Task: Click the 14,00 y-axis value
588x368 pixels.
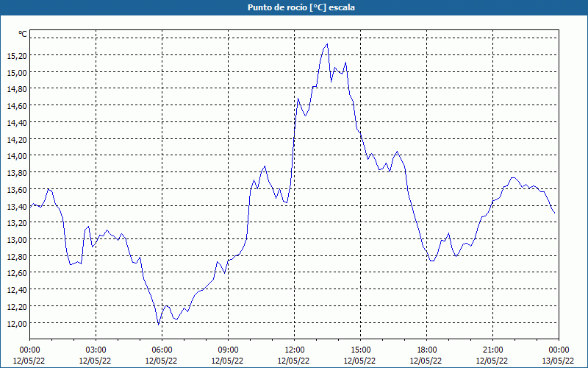Action: [x=17, y=156]
